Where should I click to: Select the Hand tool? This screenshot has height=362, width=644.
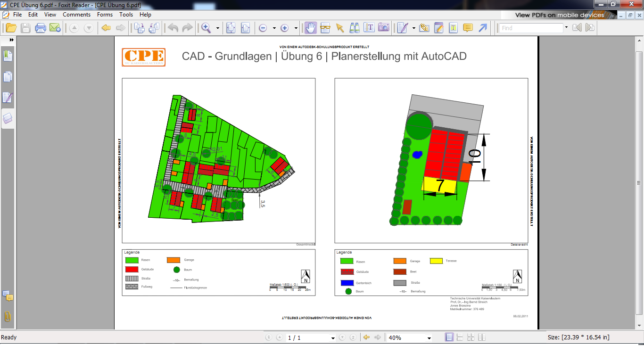(310, 28)
